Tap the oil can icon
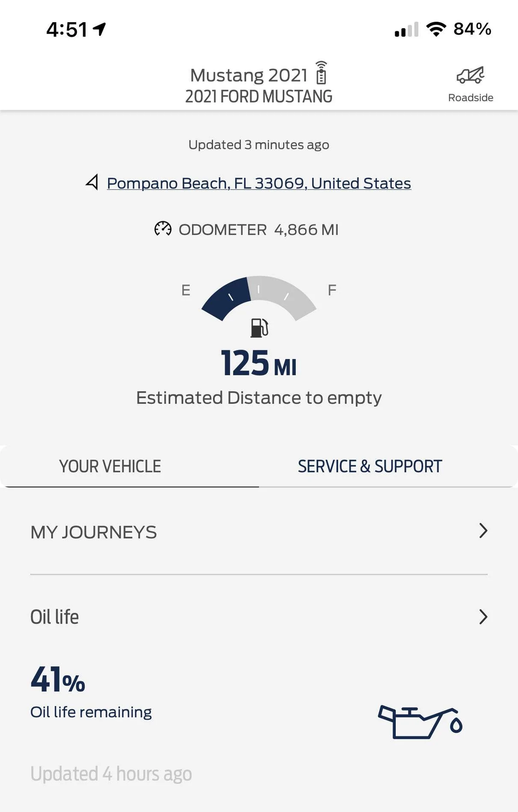The width and height of the screenshot is (518, 812). pos(420,723)
